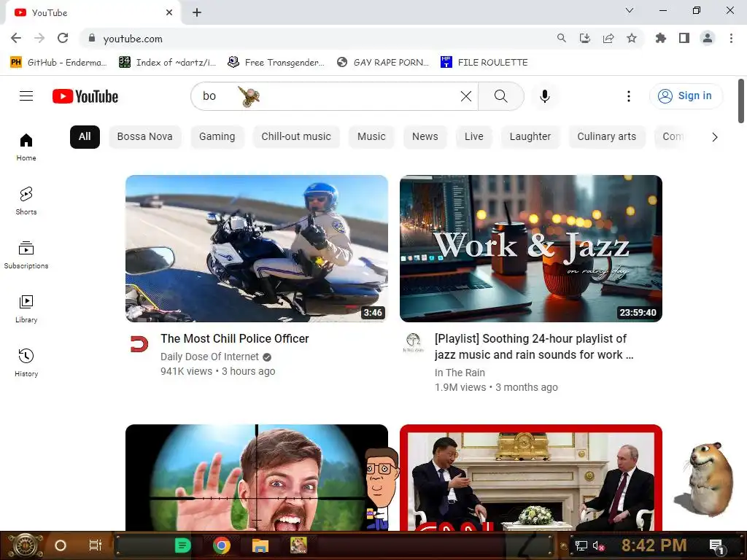Open Chrome from the taskbar

(x=222, y=545)
